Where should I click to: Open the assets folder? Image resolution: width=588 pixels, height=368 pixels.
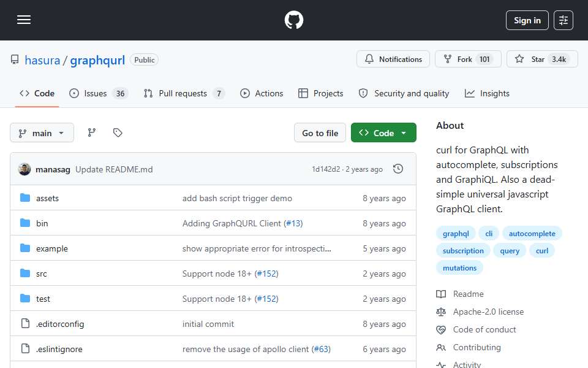tap(47, 198)
